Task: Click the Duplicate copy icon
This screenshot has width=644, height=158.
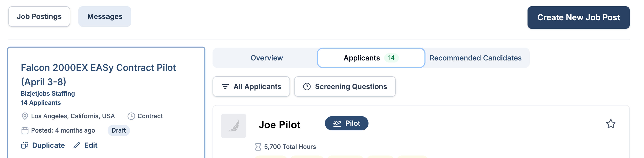Action: (24, 145)
